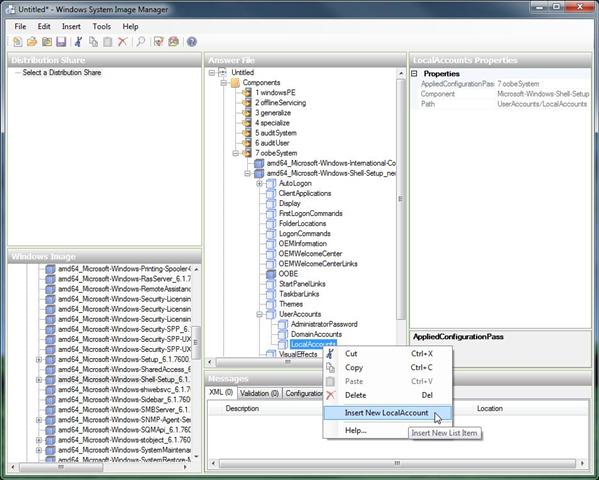The image size is (599, 480).
Task: Choose Cut from the context menu
Action: tap(388, 354)
